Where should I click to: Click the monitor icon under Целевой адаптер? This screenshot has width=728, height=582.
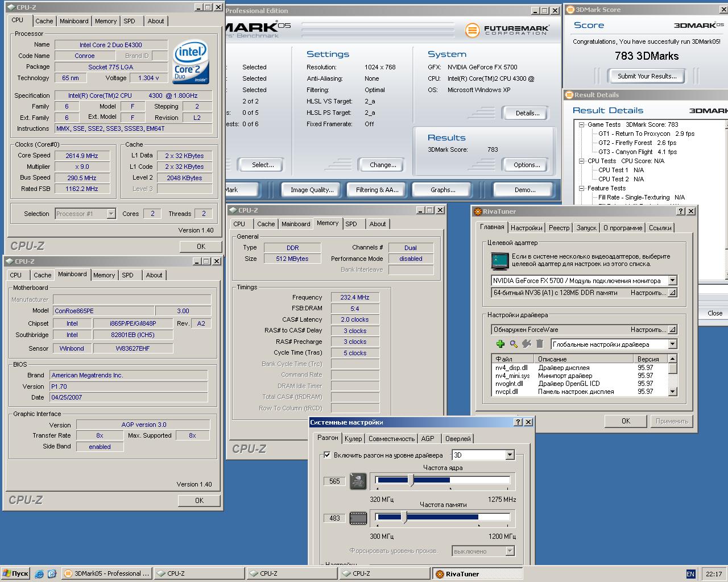tap(500, 261)
